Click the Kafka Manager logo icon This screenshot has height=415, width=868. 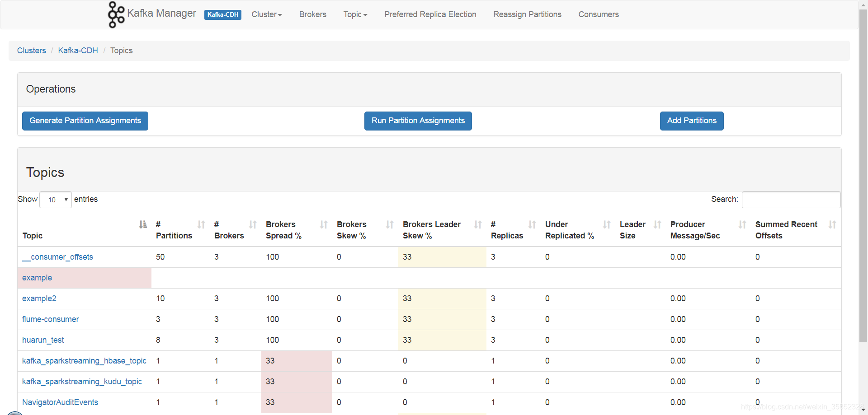(x=116, y=14)
